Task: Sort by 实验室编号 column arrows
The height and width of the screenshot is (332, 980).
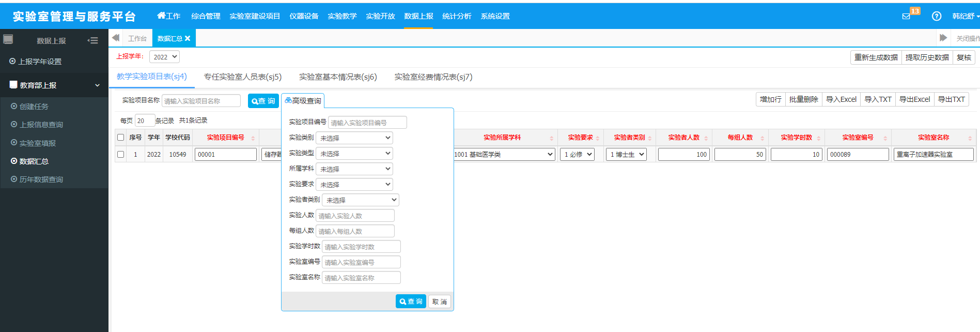Action: (x=885, y=138)
